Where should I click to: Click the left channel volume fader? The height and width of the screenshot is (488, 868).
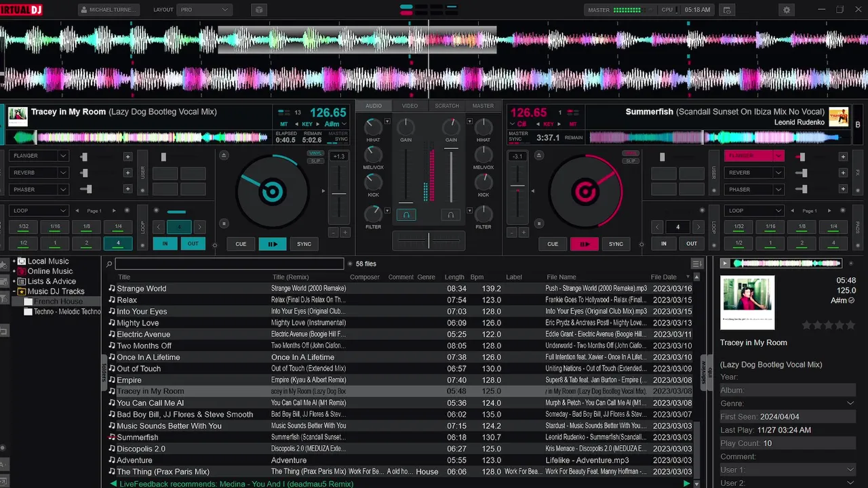406,175
